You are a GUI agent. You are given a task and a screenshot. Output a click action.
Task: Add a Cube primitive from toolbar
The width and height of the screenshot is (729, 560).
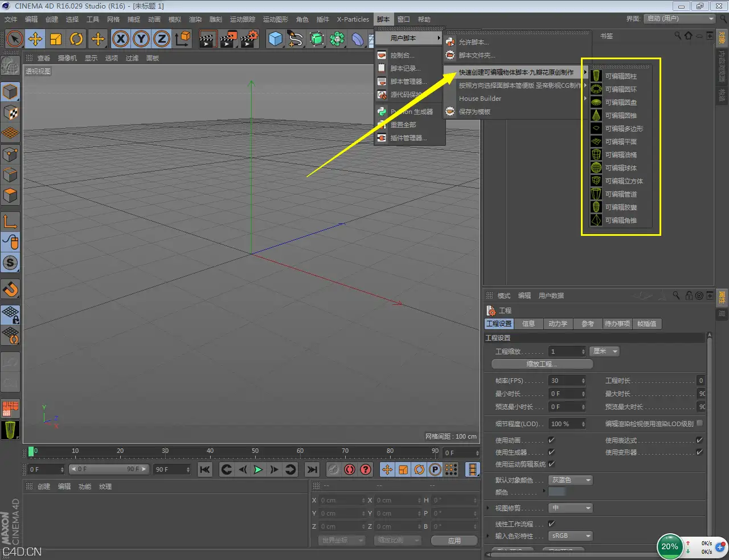pos(276,39)
